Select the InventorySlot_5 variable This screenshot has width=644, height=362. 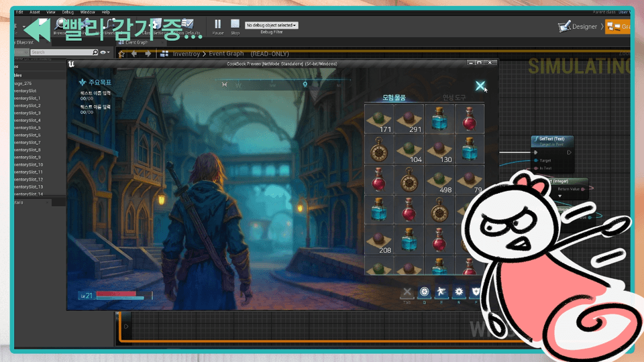[28, 127]
